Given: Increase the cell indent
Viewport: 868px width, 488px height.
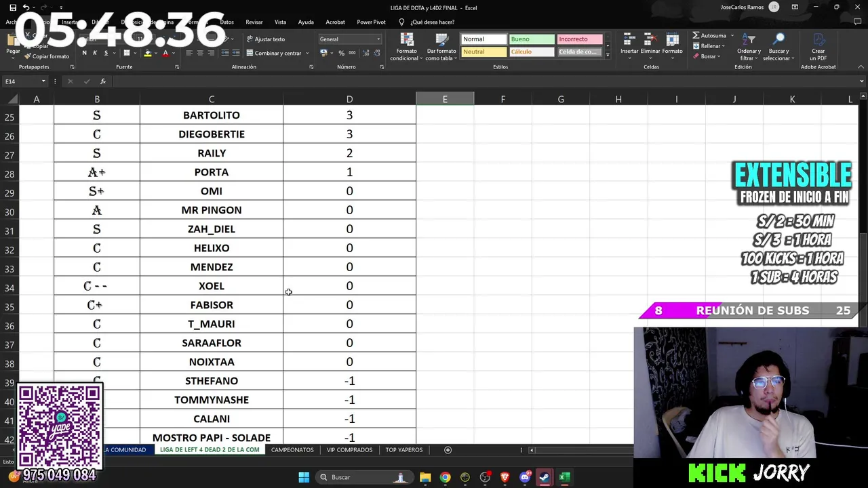Looking at the screenshot, I should pos(236,53).
